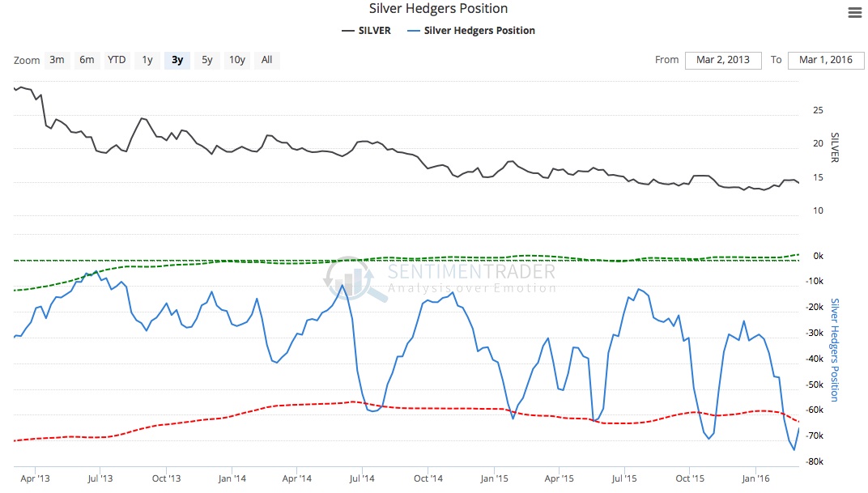The width and height of the screenshot is (868, 493).
Task: Edit the To date field
Action: pos(826,60)
